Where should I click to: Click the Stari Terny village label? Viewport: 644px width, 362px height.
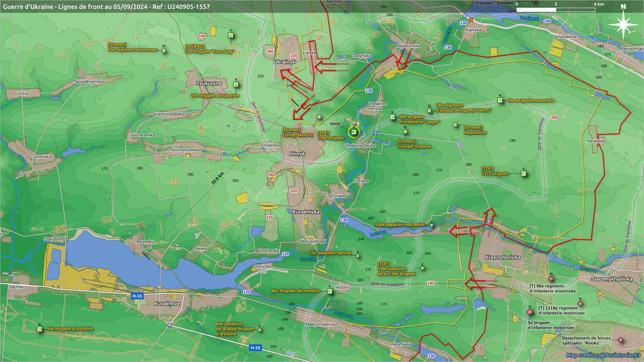pos(54,239)
